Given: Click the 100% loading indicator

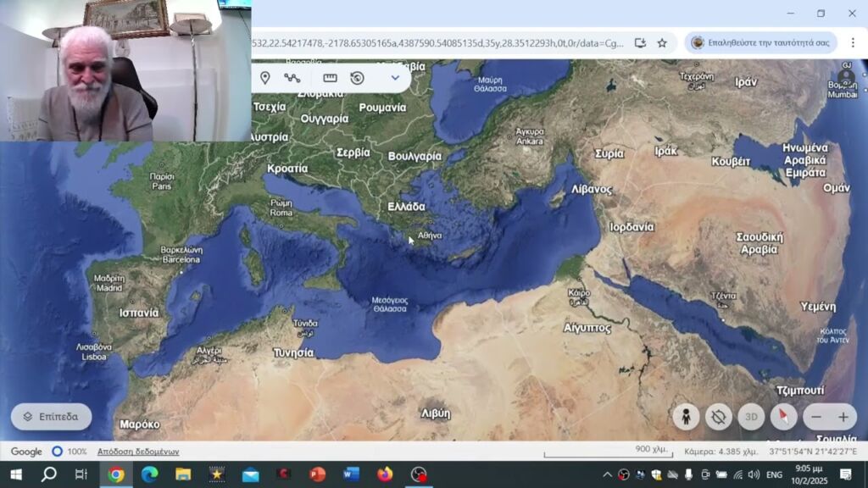Looking at the screenshot, I should [70, 452].
